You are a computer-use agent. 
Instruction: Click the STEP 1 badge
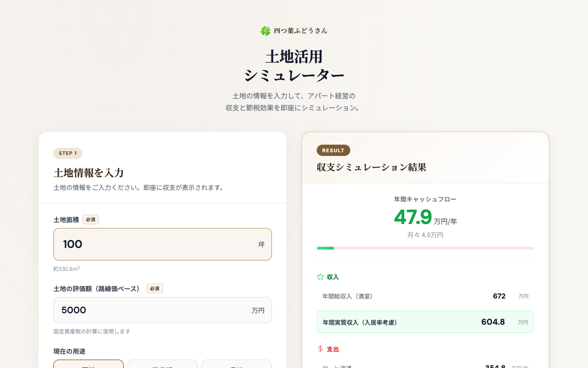[x=68, y=153]
